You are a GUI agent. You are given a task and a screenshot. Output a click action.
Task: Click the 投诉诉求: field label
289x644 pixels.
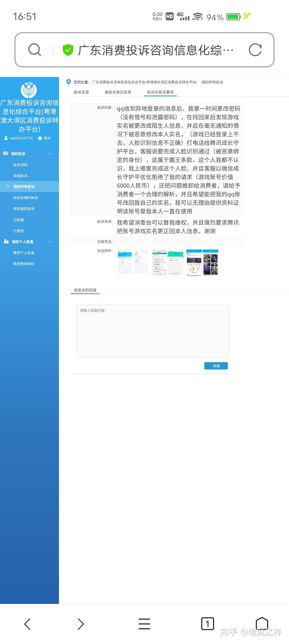point(105,222)
